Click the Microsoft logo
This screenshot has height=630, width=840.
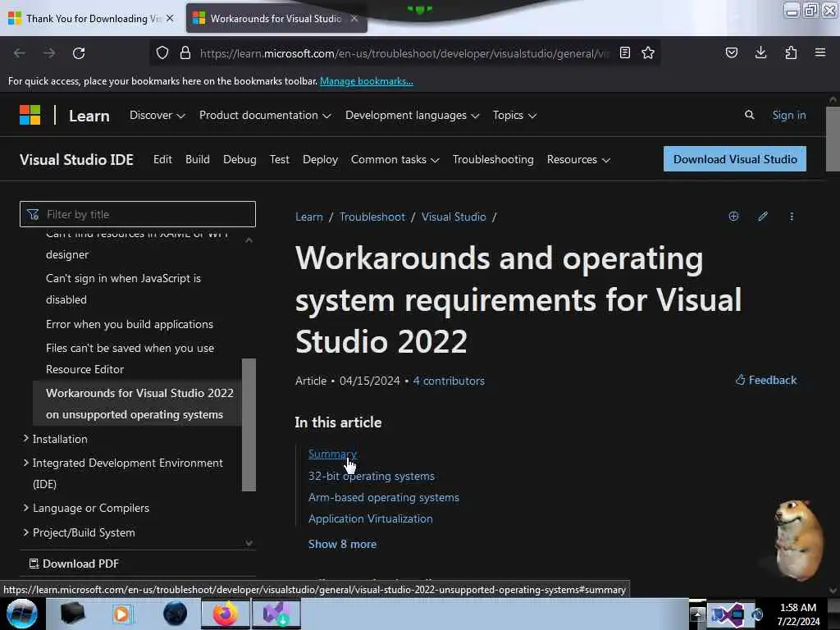30,115
